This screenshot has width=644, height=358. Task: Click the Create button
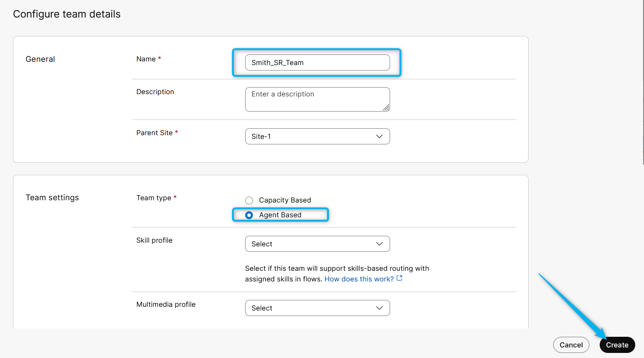617,345
